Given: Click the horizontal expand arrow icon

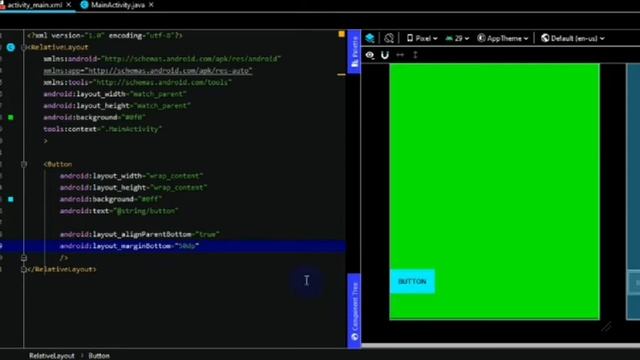Looking at the screenshot, I should (400, 55).
